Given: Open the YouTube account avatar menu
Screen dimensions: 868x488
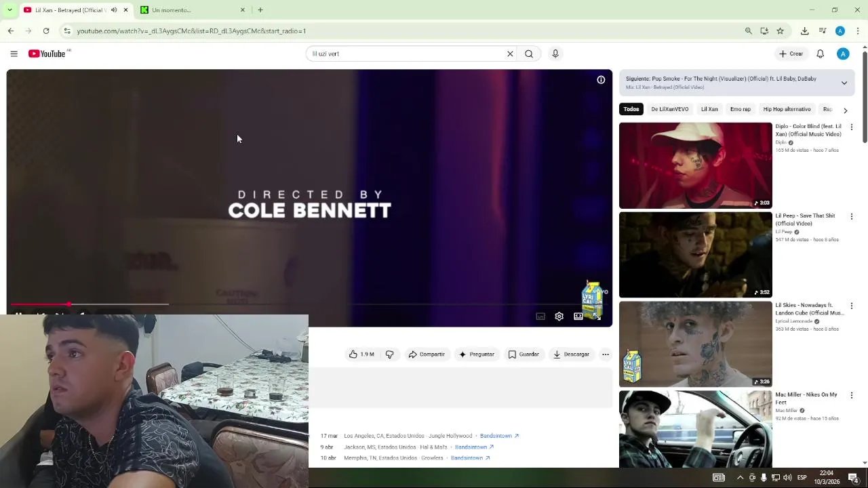Looking at the screenshot, I should 843,54.
